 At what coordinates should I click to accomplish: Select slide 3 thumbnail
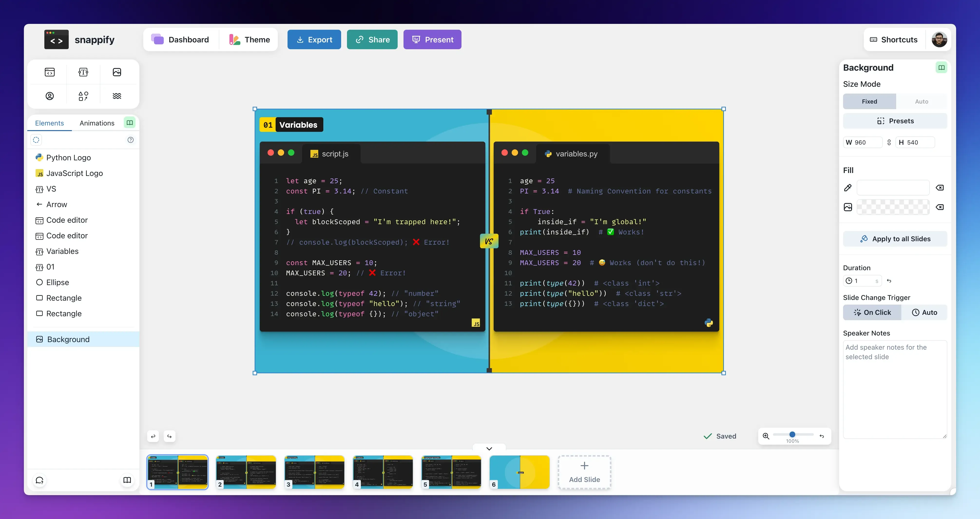[314, 472]
